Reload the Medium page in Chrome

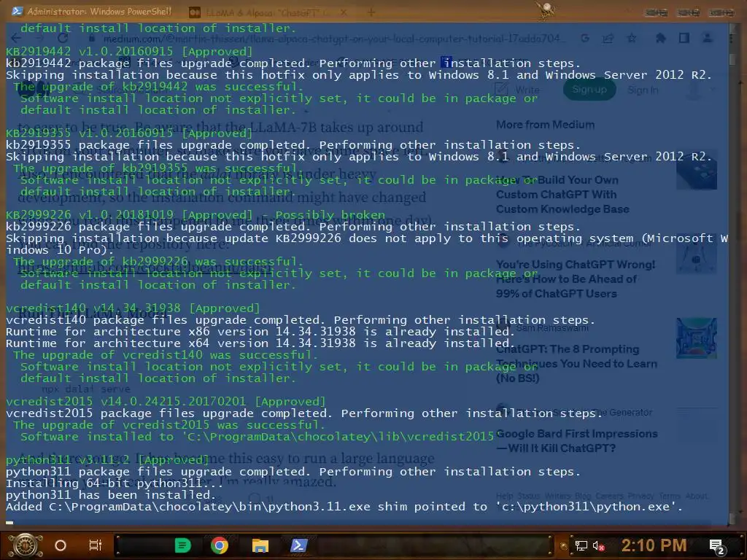click(x=63, y=39)
